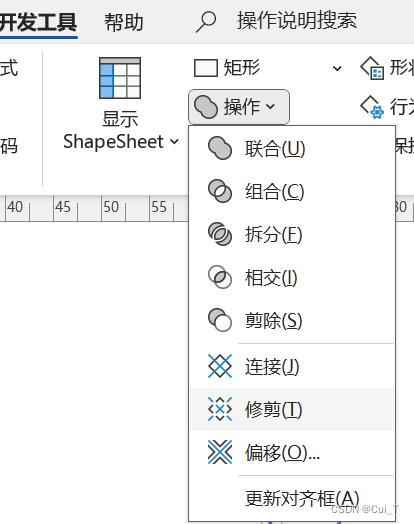Select 更新对齐框(A) menu item
The height and width of the screenshot is (524, 414).
click(292, 498)
